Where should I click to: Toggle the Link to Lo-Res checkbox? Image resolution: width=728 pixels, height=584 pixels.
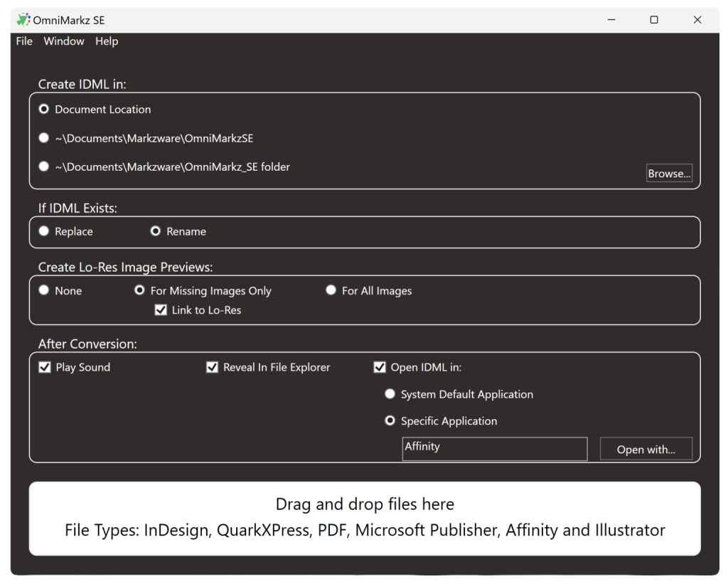[x=161, y=310]
